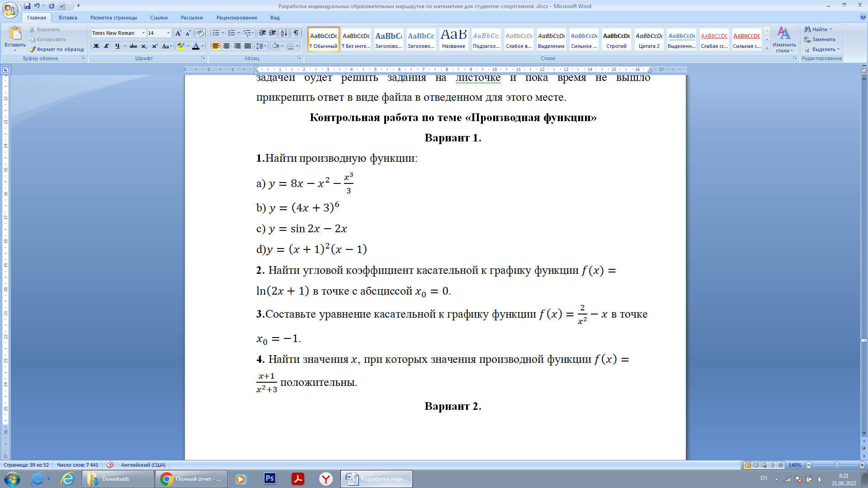Image resolution: width=868 pixels, height=488 pixels.
Task: Open the Font dialog launcher (Шрифт)
Action: coord(203,58)
